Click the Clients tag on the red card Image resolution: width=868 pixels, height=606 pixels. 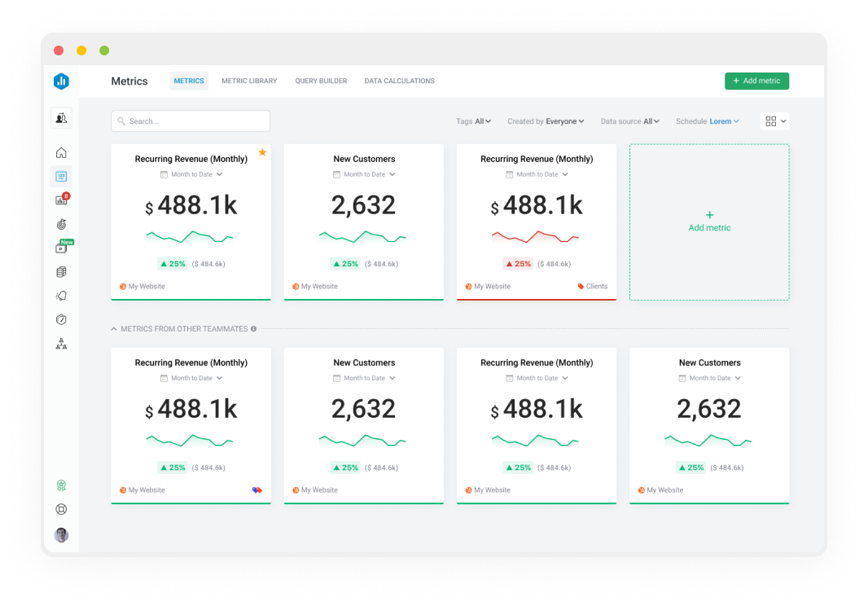593,287
